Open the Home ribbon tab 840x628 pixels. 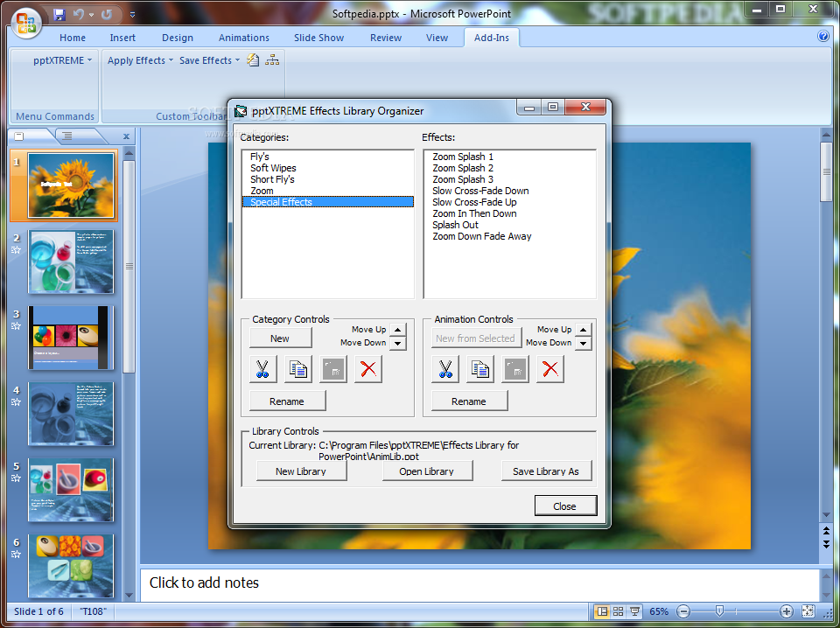[73, 38]
